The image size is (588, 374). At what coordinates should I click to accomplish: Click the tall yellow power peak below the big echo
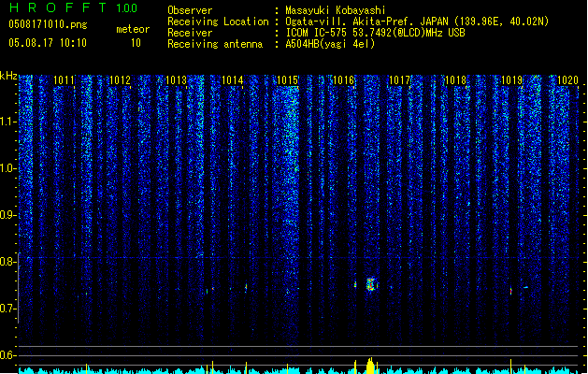(x=370, y=366)
